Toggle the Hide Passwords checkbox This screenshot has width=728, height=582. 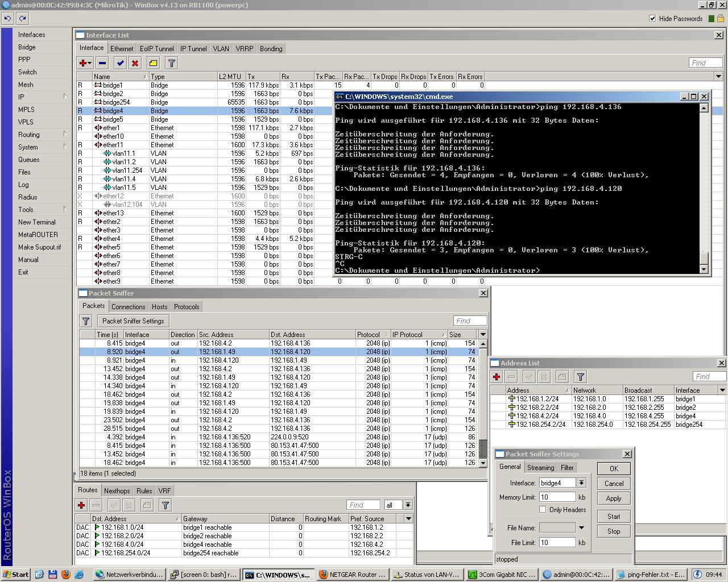point(652,18)
